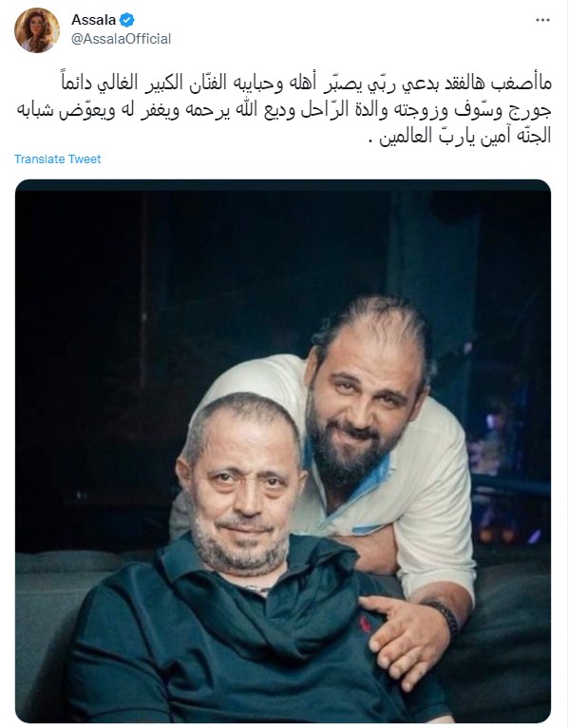
Task: Click the bracelet on the man's wrist
Action: tap(445, 616)
